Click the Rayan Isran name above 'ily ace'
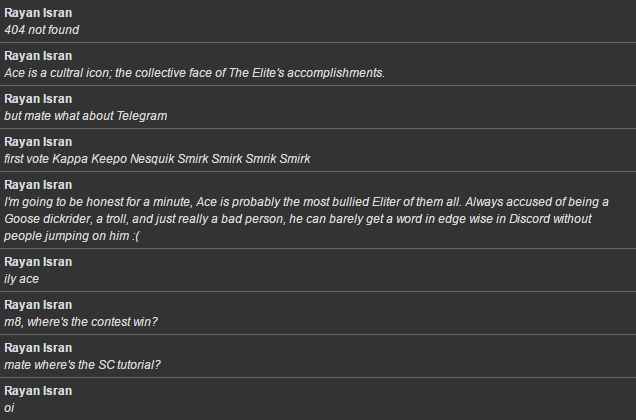Image resolution: width=636 pixels, height=420 pixels. pyautogui.click(x=38, y=262)
